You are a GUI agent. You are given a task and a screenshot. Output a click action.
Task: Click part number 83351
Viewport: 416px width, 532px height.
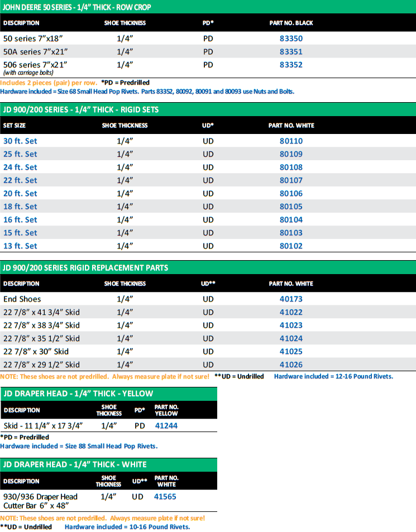[x=291, y=51]
